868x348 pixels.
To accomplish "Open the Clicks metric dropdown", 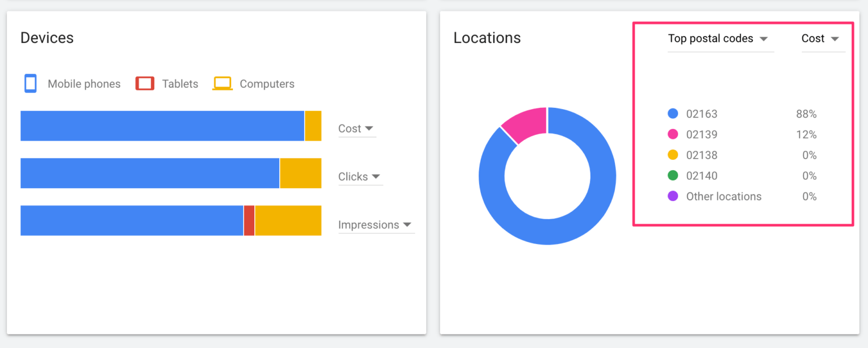I will (360, 176).
